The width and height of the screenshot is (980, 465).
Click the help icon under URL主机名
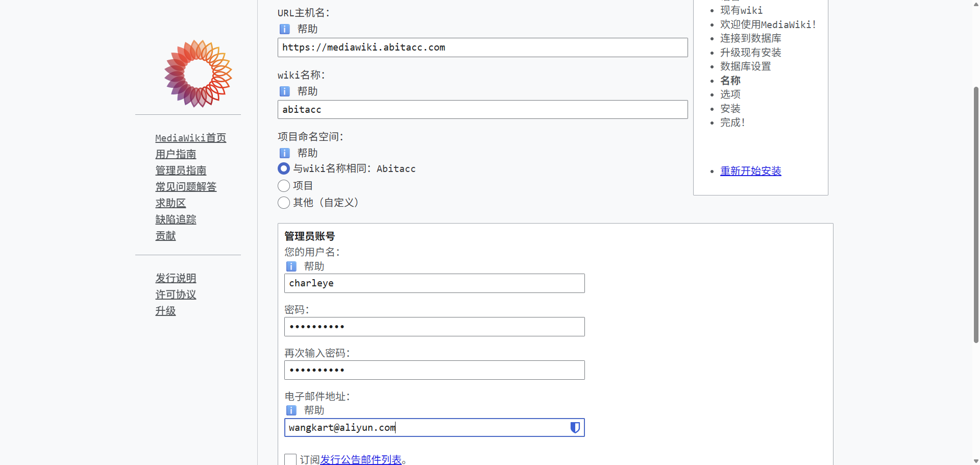point(285,29)
